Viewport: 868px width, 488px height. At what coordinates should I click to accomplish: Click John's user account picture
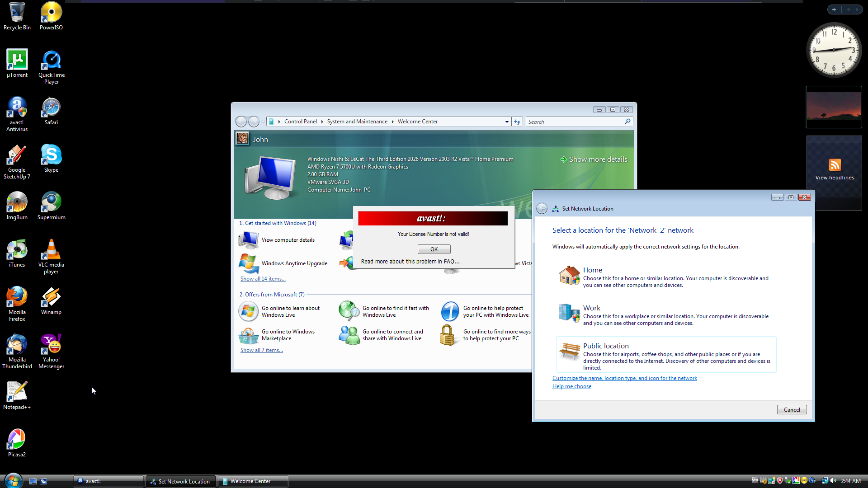click(242, 138)
